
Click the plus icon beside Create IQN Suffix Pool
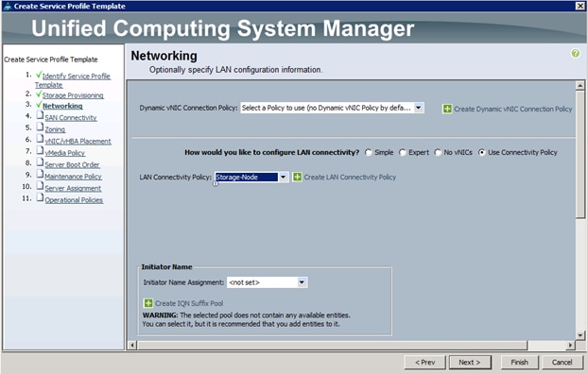coord(148,303)
